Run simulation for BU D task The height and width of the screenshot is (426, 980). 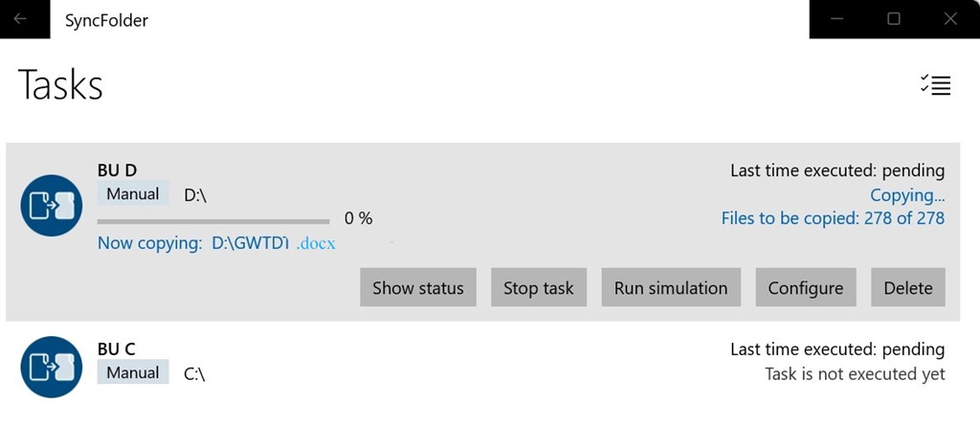click(x=671, y=288)
